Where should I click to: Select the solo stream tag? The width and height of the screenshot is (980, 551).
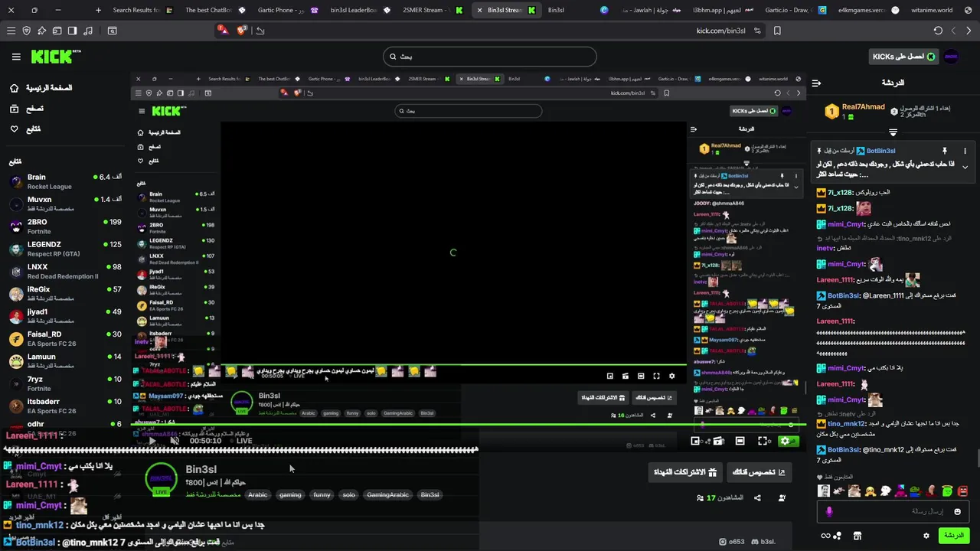tap(349, 494)
